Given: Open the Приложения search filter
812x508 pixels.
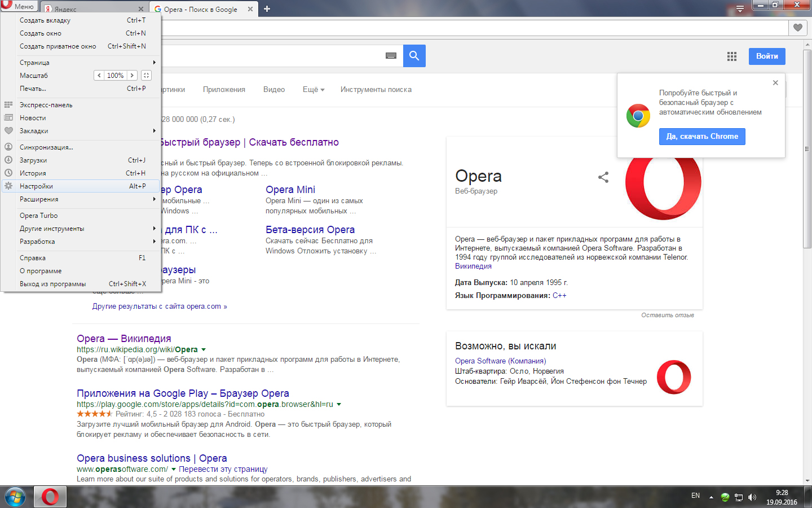Looking at the screenshot, I should (224, 90).
